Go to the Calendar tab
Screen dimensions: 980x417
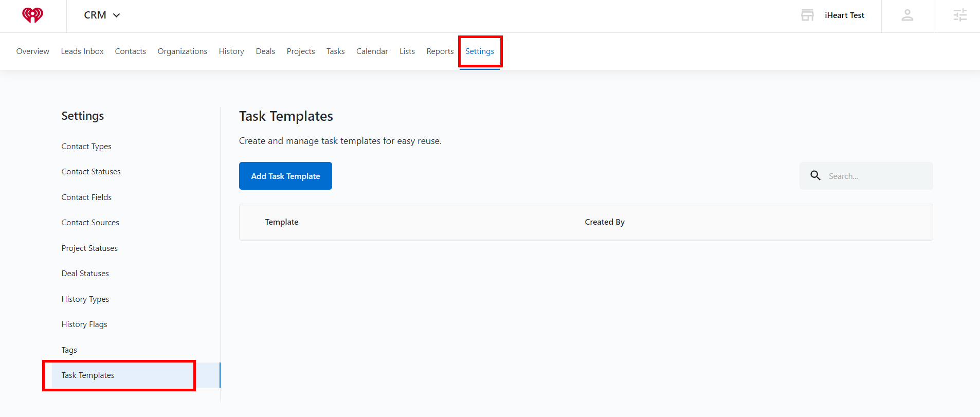point(372,51)
